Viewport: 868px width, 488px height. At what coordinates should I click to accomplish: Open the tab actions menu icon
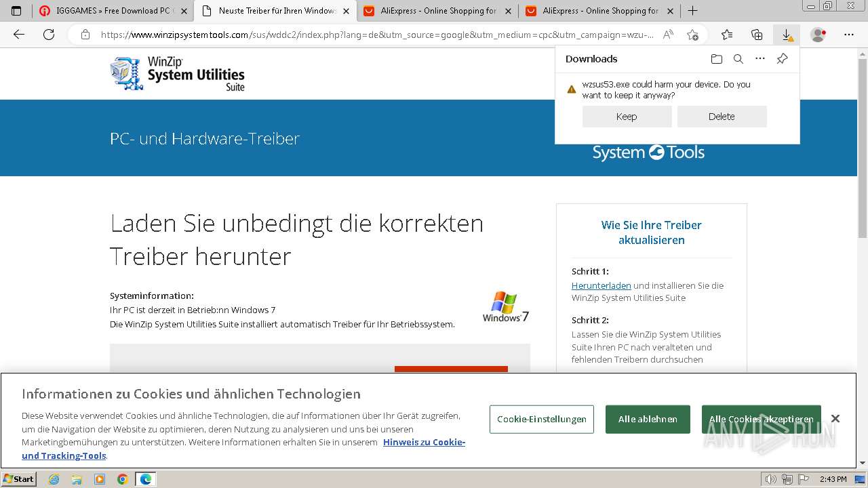[x=16, y=11]
